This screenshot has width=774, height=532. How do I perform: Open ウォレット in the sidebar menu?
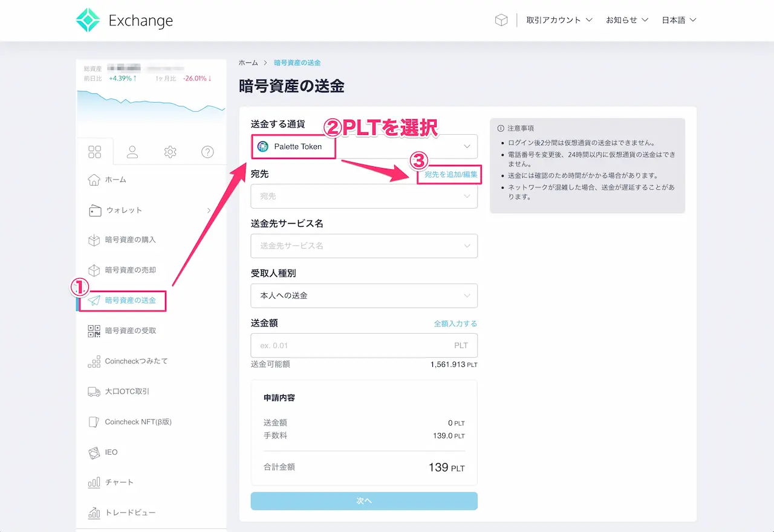tap(124, 210)
